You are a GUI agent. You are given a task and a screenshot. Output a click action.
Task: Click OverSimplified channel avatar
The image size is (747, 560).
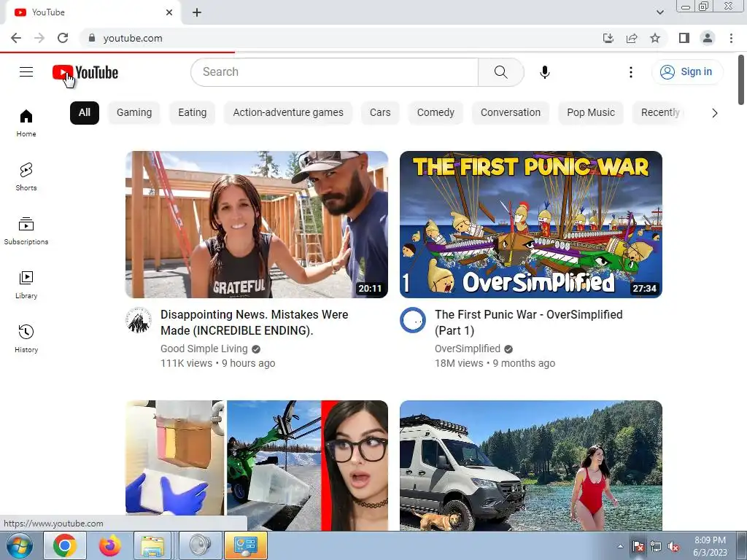pos(413,320)
